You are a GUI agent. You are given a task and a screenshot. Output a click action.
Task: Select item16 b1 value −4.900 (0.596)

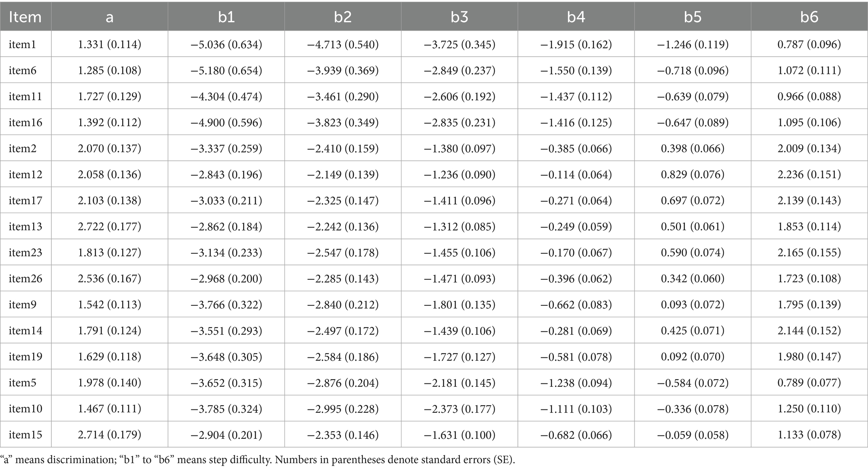pos(226,122)
